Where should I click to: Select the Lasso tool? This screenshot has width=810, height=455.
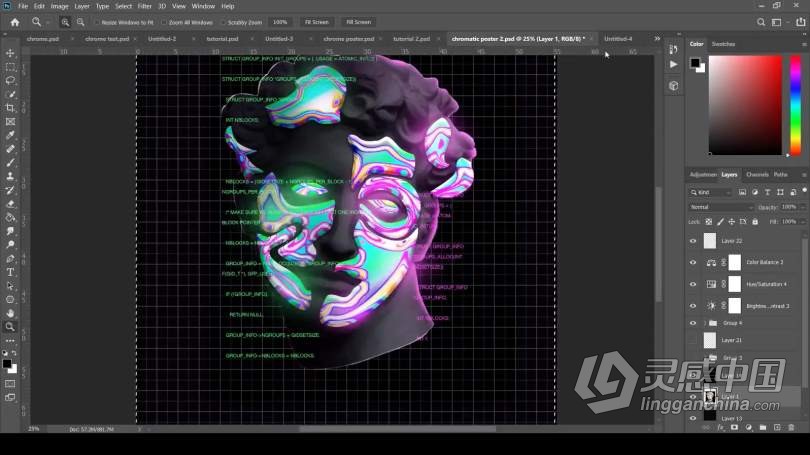pos(10,80)
